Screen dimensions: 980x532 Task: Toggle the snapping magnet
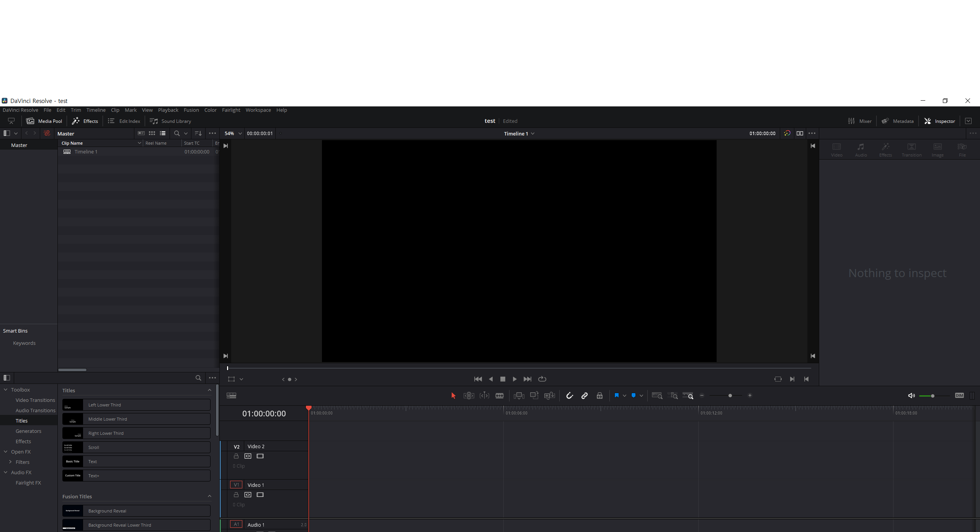pyautogui.click(x=570, y=395)
